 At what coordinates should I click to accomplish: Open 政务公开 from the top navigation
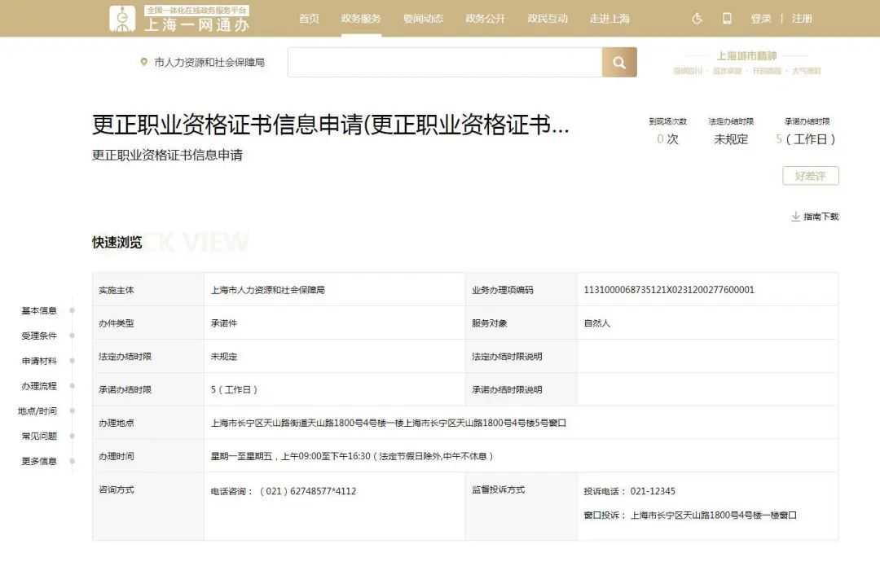click(x=485, y=19)
